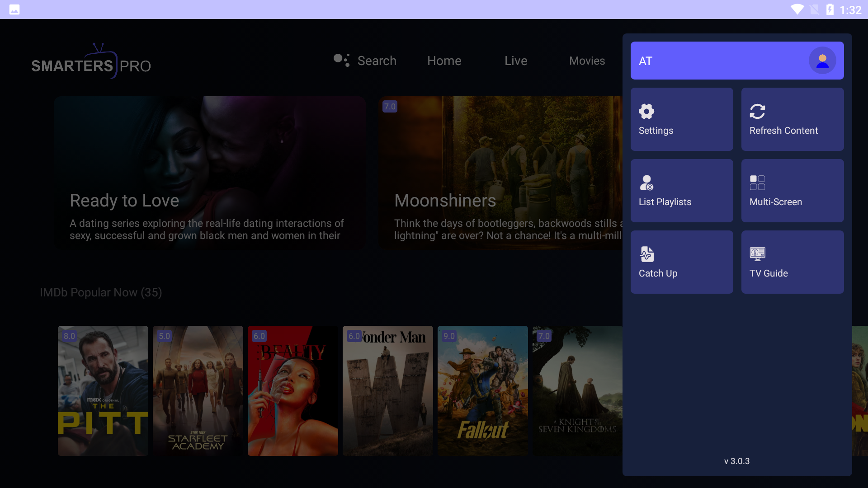
Task: Click the voice search dots icon
Action: click(x=341, y=60)
